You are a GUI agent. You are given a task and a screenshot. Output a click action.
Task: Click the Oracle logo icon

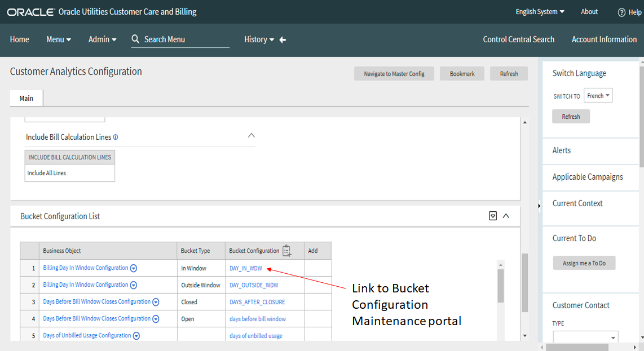pos(30,11)
